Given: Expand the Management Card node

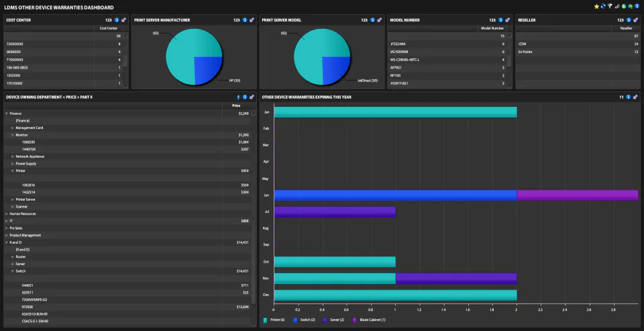Looking at the screenshot, I should coord(13,128).
